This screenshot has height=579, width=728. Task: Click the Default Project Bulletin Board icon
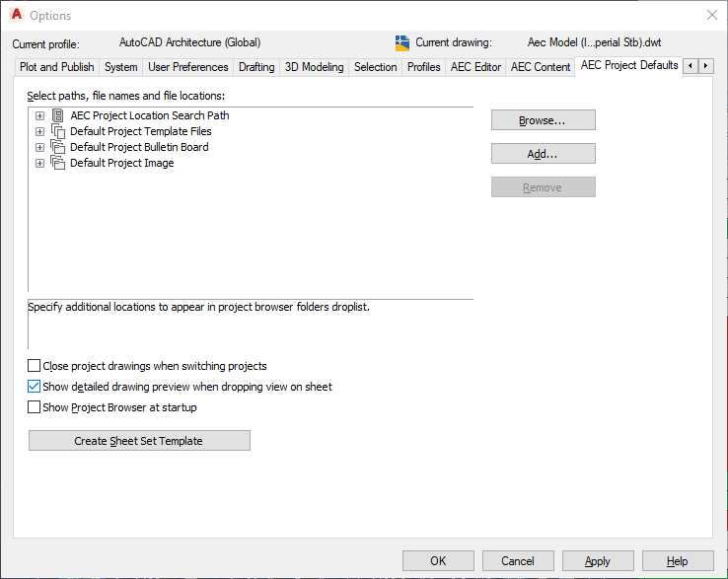pos(57,147)
